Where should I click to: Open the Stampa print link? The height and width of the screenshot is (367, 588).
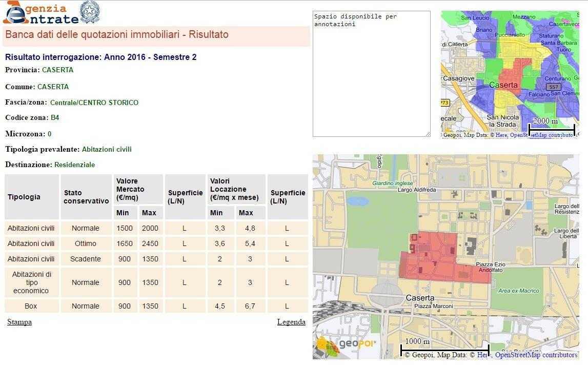(19, 322)
